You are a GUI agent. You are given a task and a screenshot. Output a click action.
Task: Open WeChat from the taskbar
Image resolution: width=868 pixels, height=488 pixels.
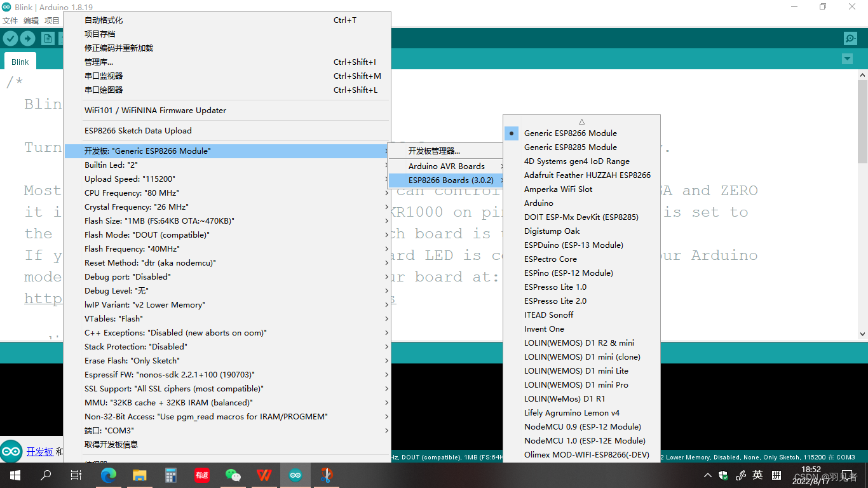pos(233,475)
